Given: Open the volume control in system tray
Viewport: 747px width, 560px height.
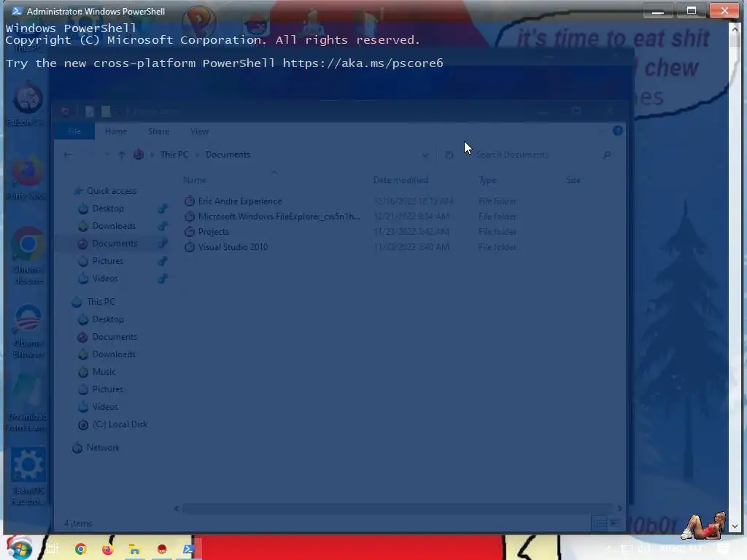Looking at the screenshot, I should 644,549.
